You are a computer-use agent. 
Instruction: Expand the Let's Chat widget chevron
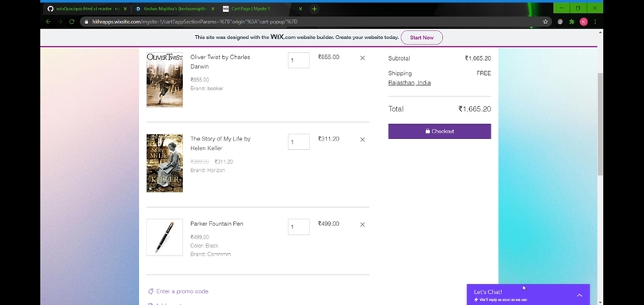[579, 295]
